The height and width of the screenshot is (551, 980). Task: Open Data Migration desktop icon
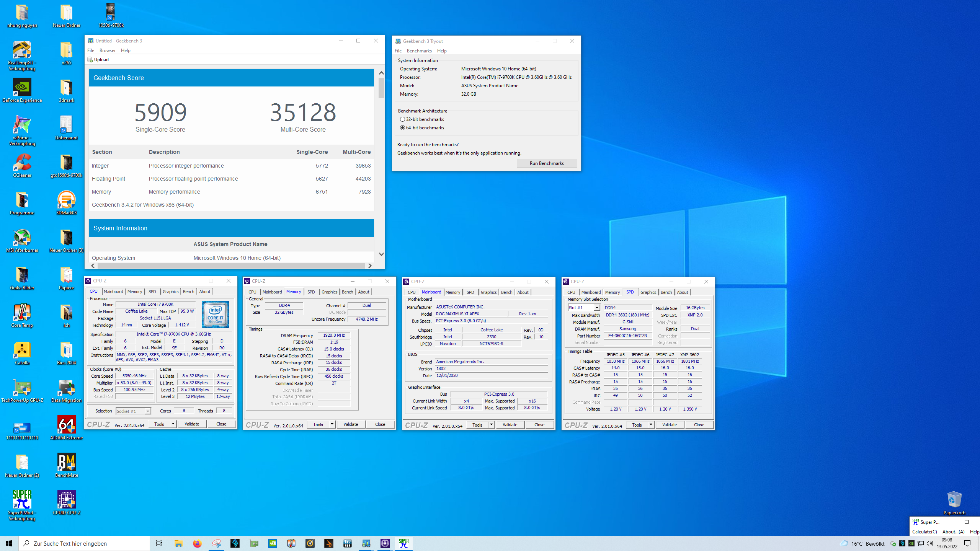point(66,391)
